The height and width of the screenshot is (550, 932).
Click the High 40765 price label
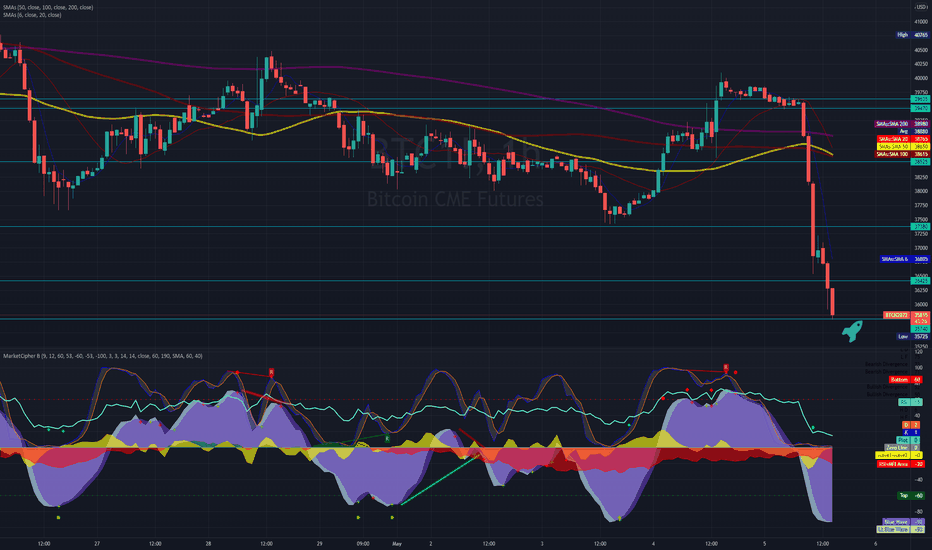[x=912, y=35]
